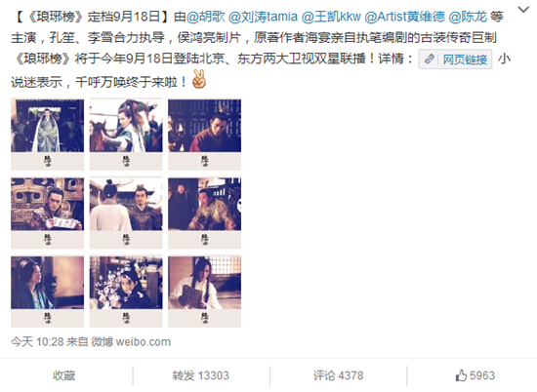Click the thumbs-up like icon
Image resolution: width=537 pixels, height=392 pixels.
click(461, 375)
